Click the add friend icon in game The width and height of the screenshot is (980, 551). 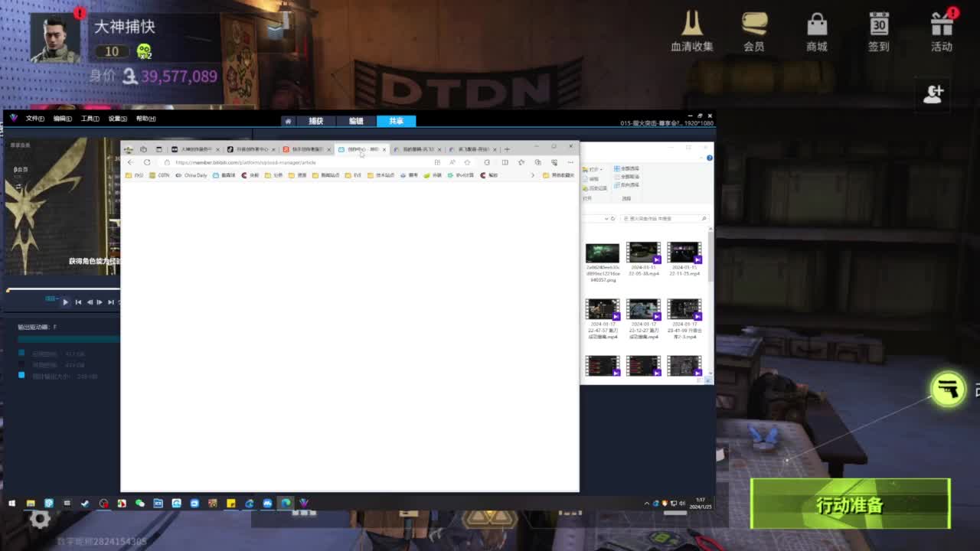point(933,93)
